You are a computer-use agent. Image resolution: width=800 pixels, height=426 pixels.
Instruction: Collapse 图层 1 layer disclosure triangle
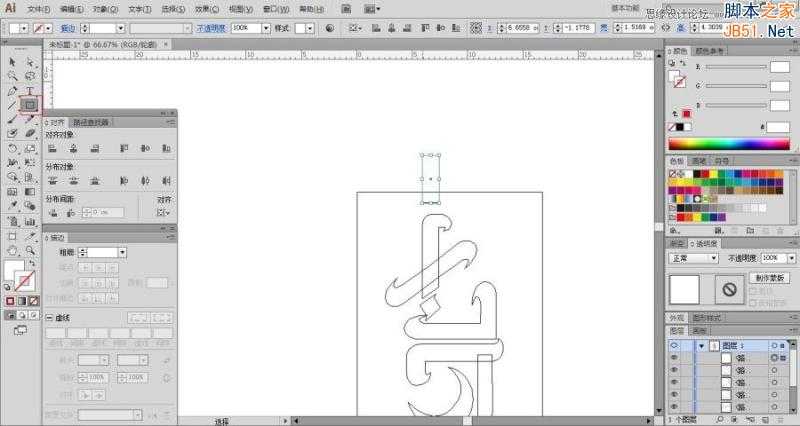[x=702, y=346]
